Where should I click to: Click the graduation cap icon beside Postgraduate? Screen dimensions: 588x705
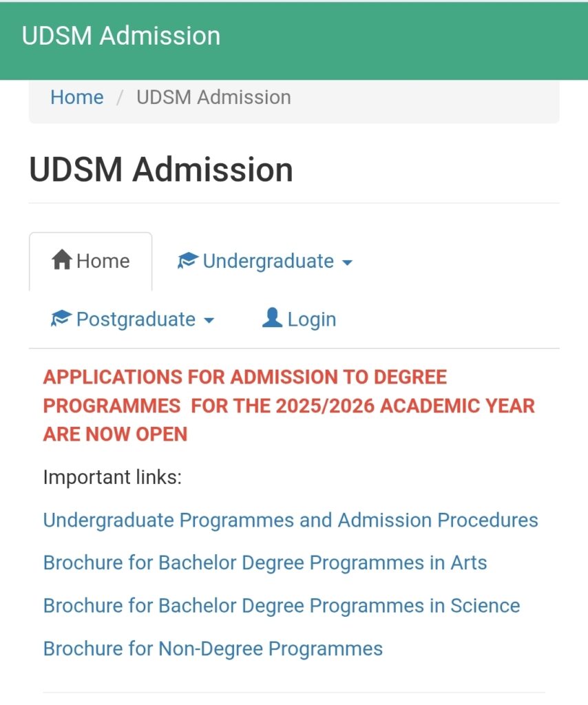click(x=61, y=318)
